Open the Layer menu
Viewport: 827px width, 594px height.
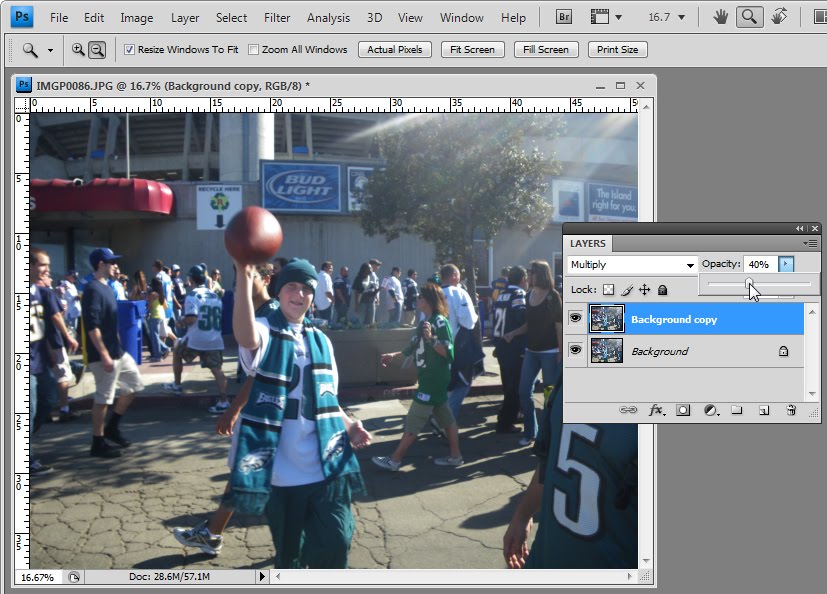(185, 17)
